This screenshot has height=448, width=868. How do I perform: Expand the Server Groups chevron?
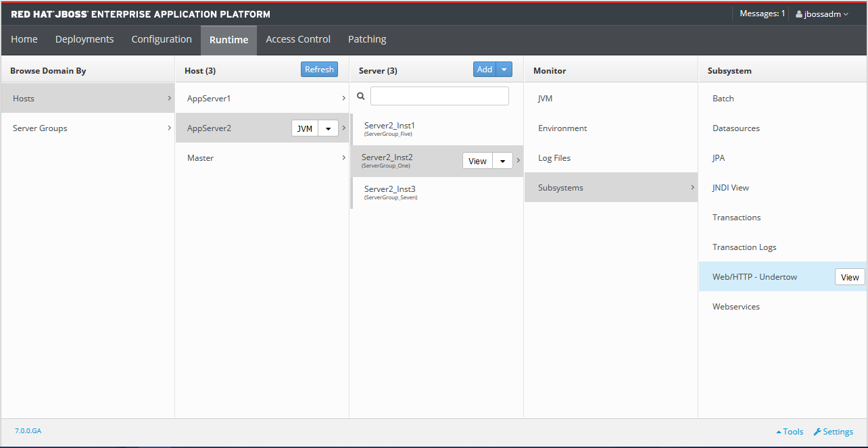[x=169, y=128]
